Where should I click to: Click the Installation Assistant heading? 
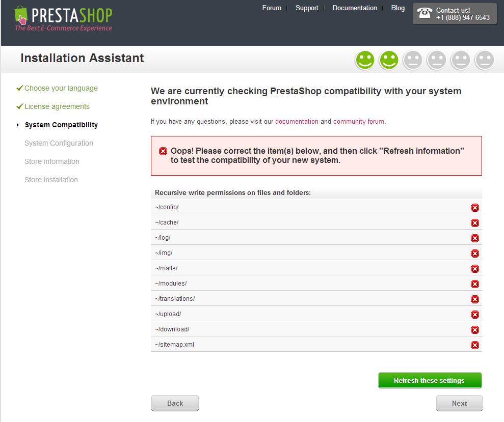pyautogui.click(x=82, y=58)
